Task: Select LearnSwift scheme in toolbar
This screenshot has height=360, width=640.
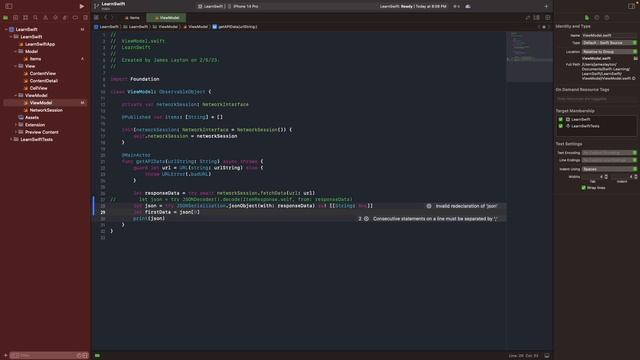Action: (x=211, y=7)
